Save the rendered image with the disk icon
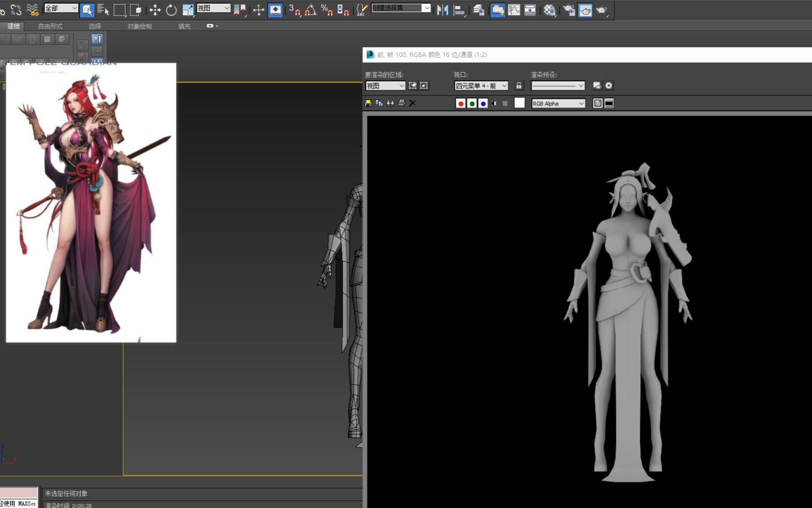The image size is (812, 508). pos(368,103)
